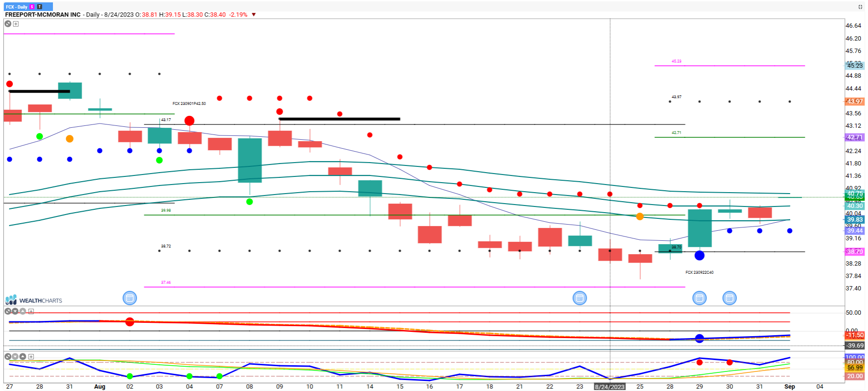The width and height of the screenshot is (868, 391).
Task: Click the green 42.71 level label
Action: (676, 133)
